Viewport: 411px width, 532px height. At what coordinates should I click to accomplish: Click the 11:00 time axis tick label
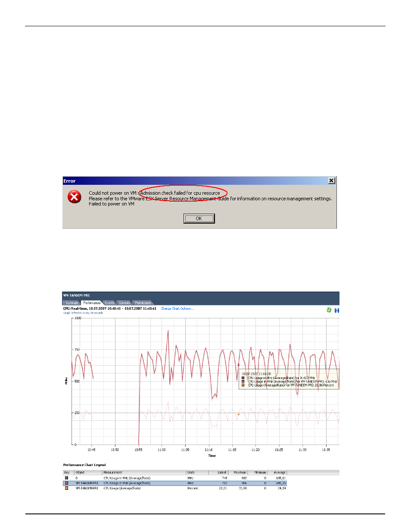click(x=162, y=450)
